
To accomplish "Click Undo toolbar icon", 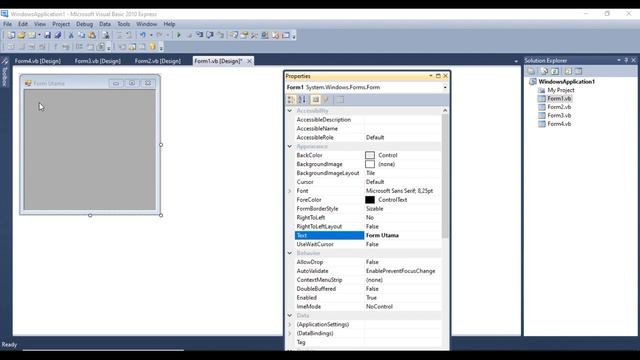I will coord(142,36).
